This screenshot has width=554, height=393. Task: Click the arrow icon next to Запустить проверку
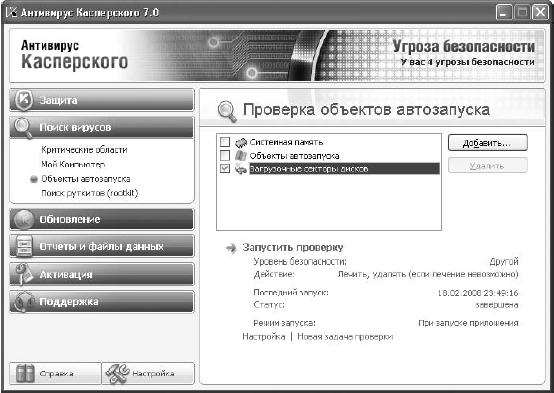click(231, 248)
